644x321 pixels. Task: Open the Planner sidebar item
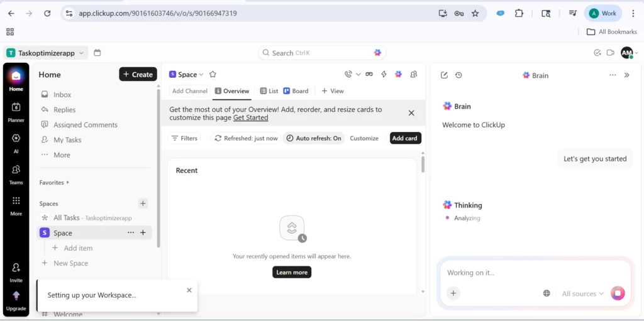click(x=16, y=112)
